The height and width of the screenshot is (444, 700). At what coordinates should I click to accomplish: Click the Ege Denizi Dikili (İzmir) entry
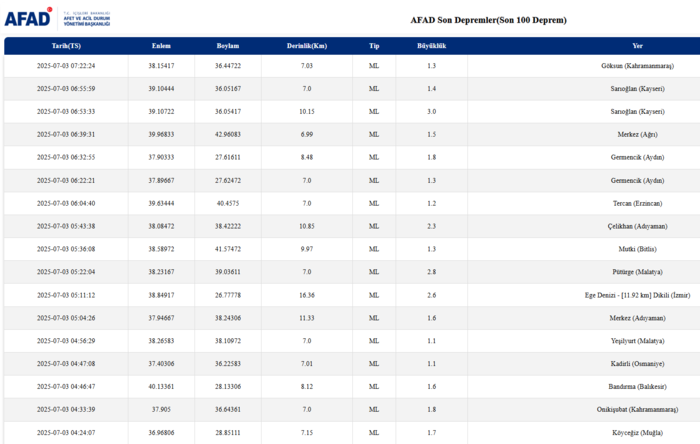622,295
